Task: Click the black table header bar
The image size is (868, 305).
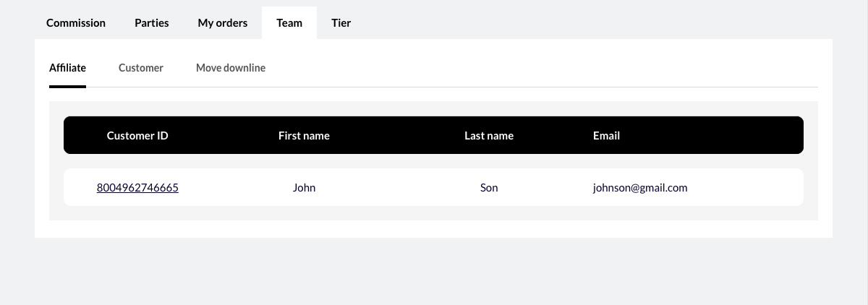Action: click(433, 135)
